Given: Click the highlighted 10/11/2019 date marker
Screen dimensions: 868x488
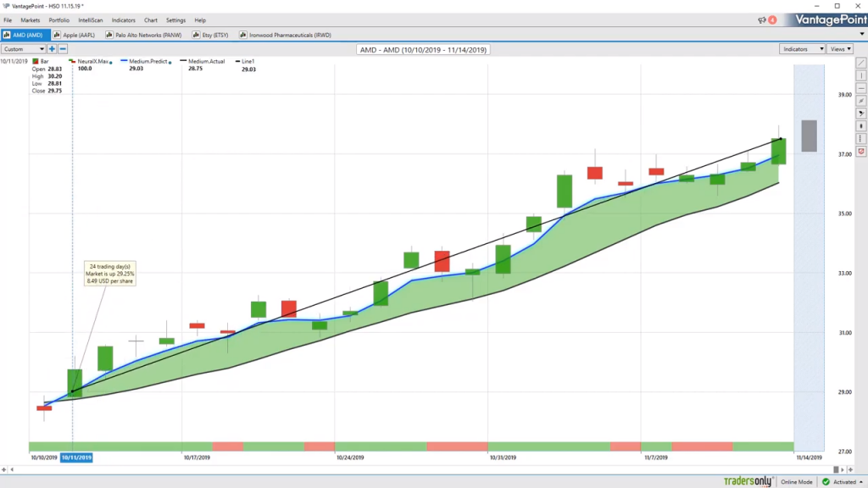Looking at the screenshot, I should point(76,457).
